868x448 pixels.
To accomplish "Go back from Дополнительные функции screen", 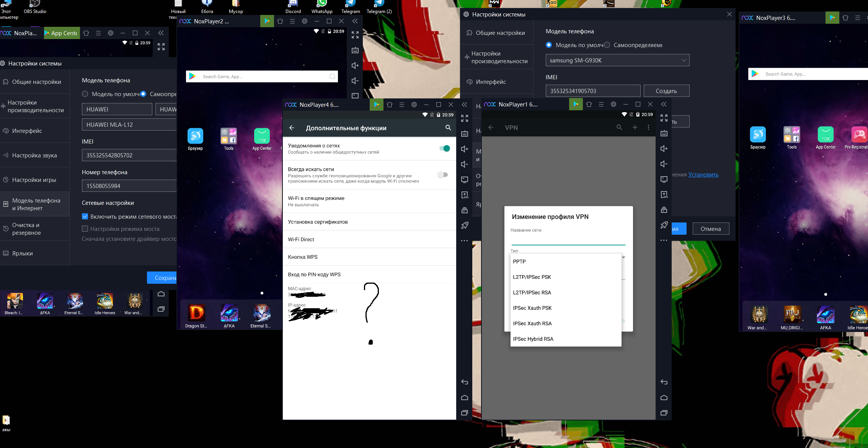I will click(292, 128).
